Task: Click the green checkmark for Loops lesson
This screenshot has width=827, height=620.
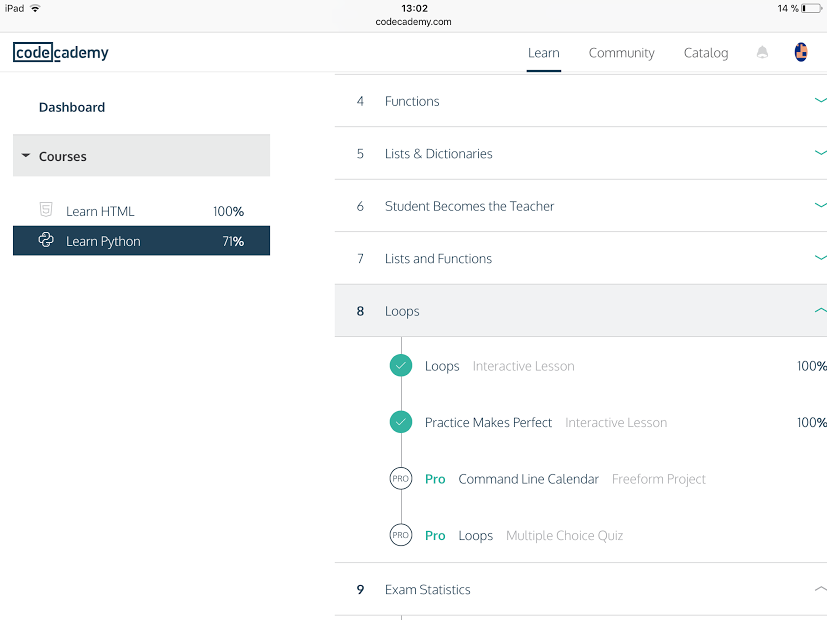Action: tap(401, 365)
